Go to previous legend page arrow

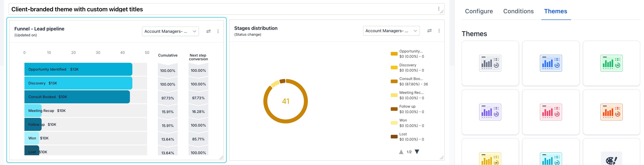[x=401, y=152]
